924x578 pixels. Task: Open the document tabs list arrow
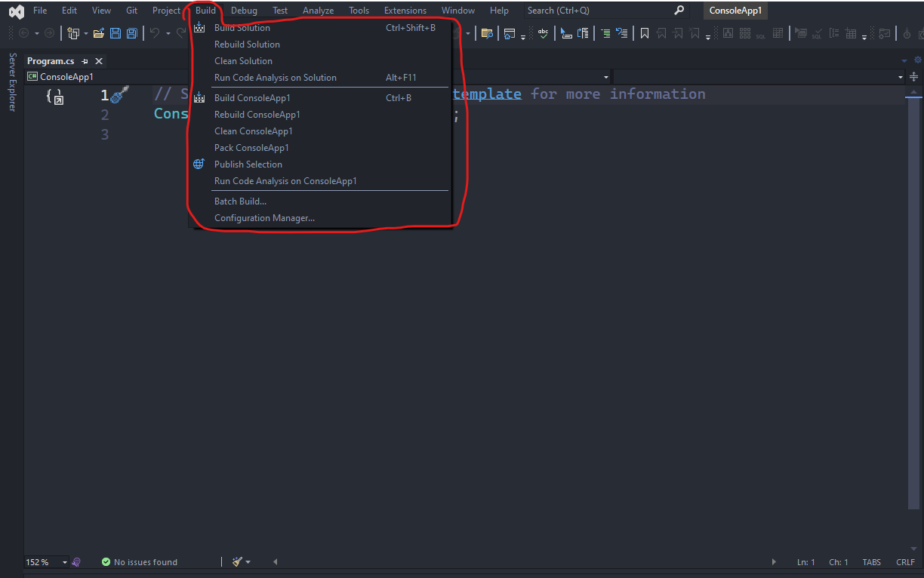904,61
